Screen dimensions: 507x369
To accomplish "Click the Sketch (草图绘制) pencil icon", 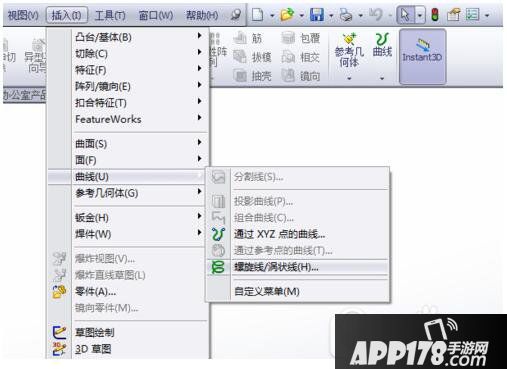I will 60,332.
